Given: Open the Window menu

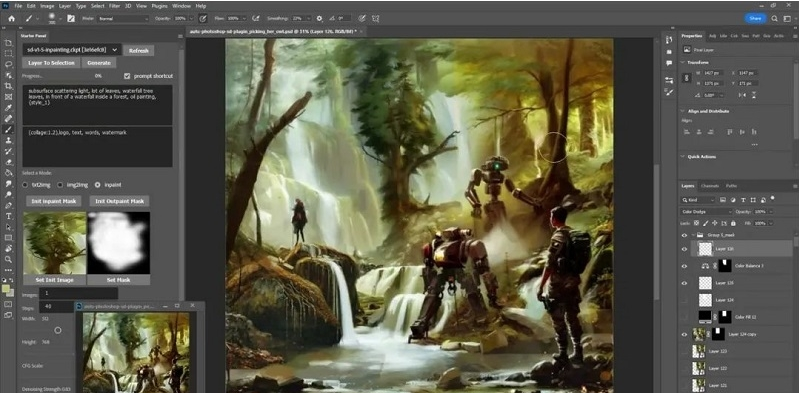Looking at the screenshot, I should point(181,6).
